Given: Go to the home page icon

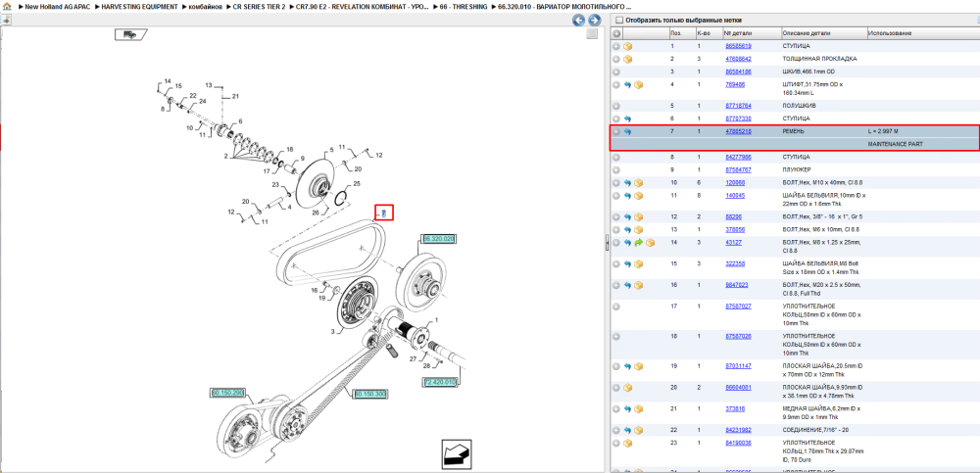Looking at the screenshot, I should point(7,6).
